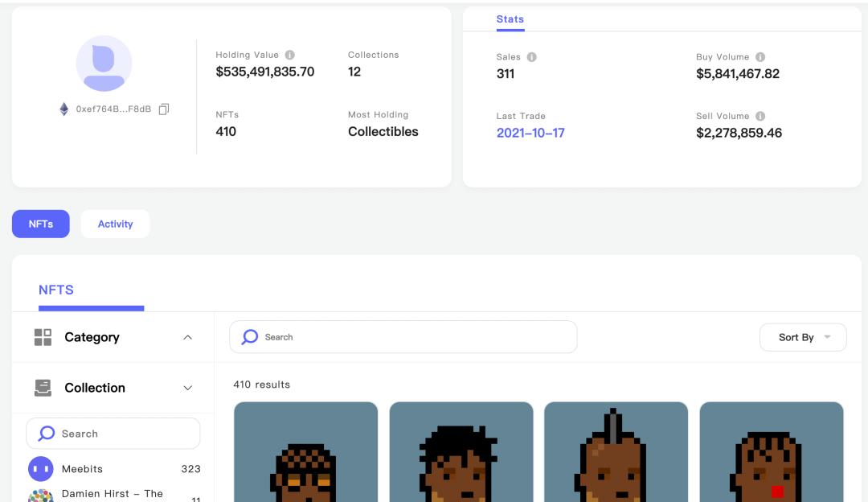
Task: Filter by the Meebits collection row
Action: (x=113, y=469)
